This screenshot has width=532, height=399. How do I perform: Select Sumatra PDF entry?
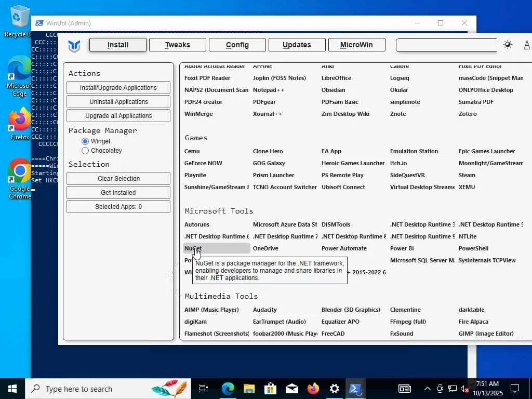476,102
